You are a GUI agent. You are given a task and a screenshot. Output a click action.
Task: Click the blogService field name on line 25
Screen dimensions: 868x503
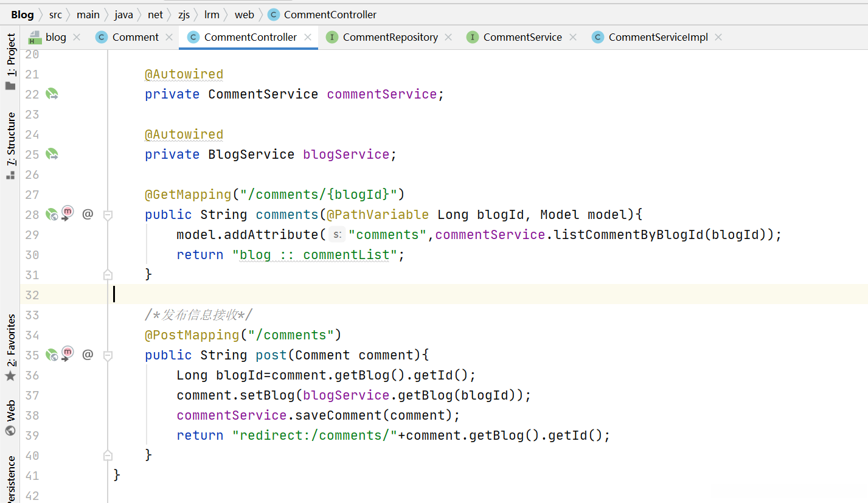[x=346, y=154]
